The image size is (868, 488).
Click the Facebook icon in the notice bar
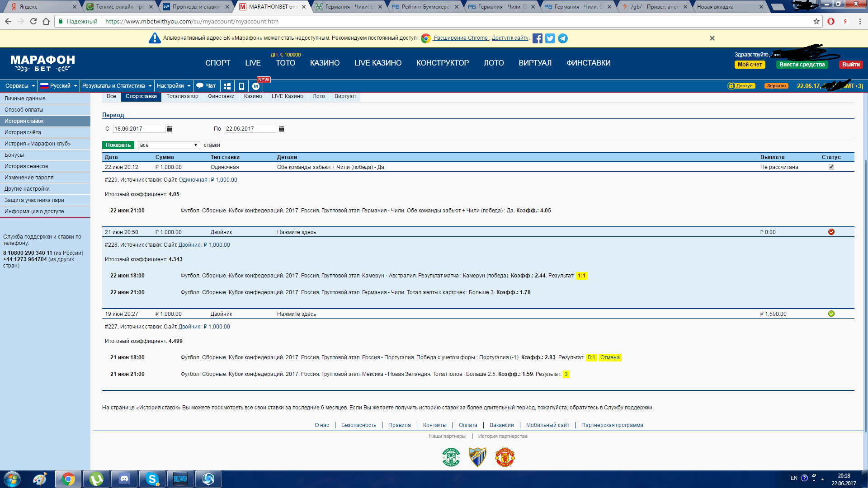(x=537, y=38)
